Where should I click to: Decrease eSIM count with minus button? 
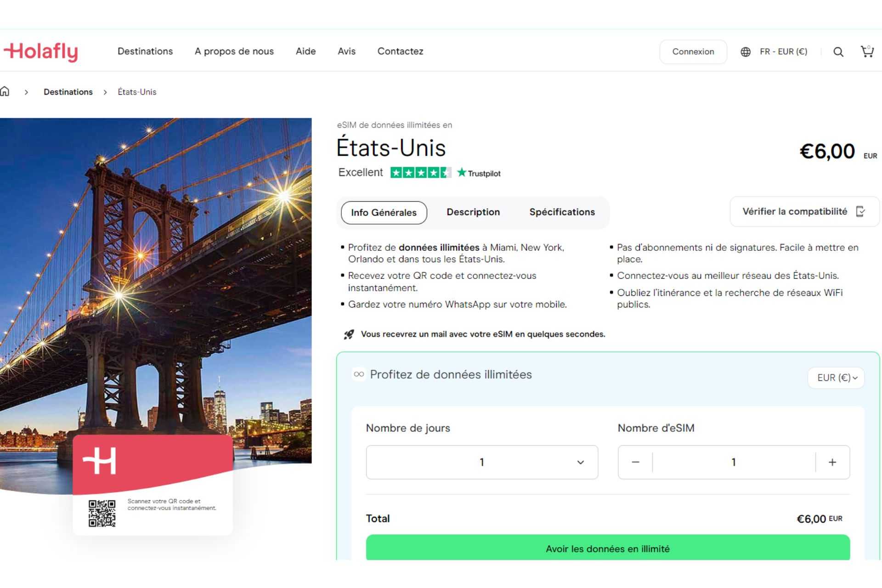(635, 462)
